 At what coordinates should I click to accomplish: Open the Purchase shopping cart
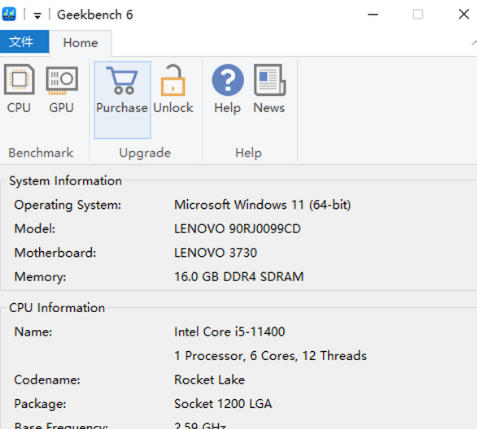pyautogui.click(x=122, y=80)
